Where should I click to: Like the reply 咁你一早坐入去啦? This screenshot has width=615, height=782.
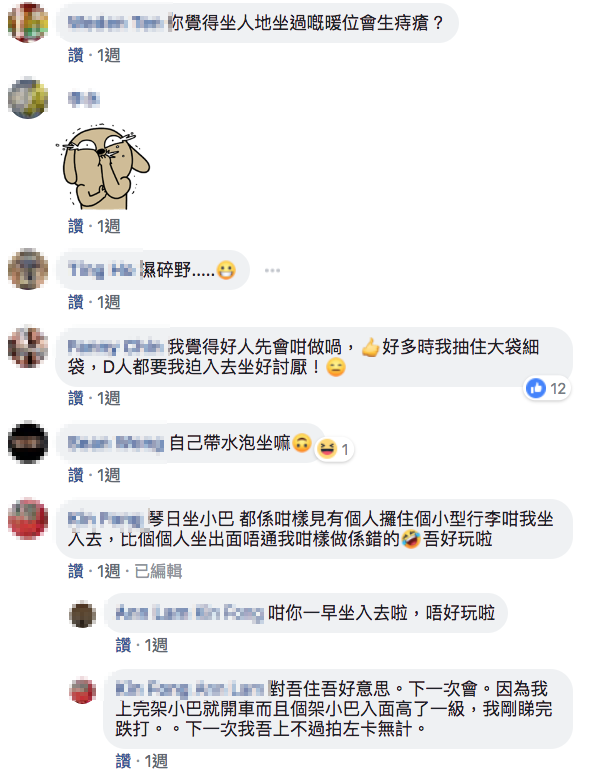[123, 645]
